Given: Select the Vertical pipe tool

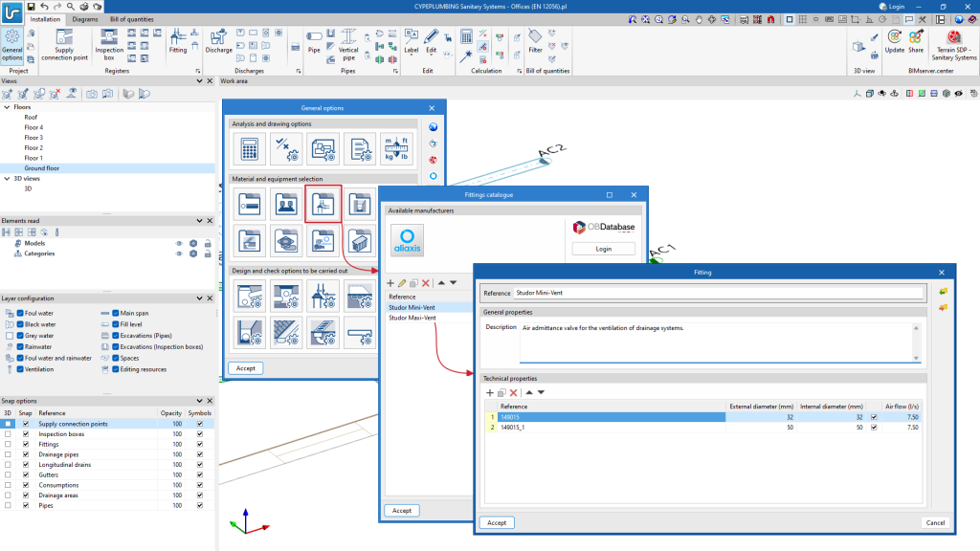Looking at the screenshot, I should (348, 45).
